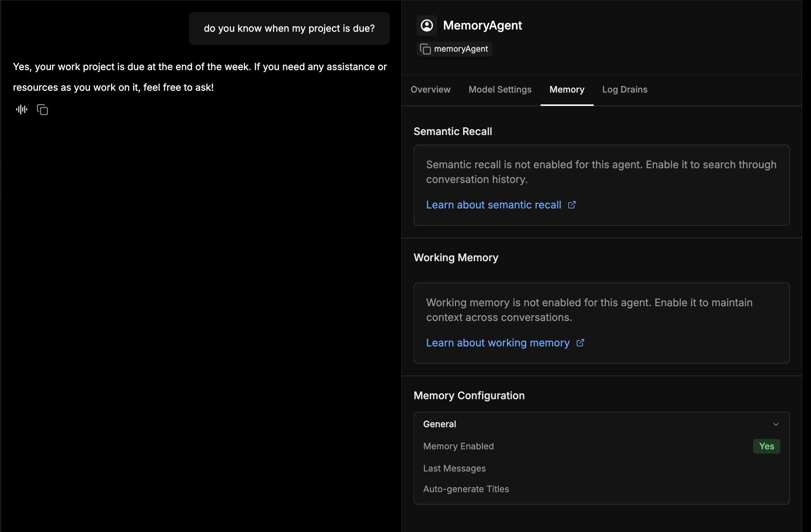Click external-link icon beside working memory link
Viewport: 811px width, 532px height.
(x=580, y=343)
